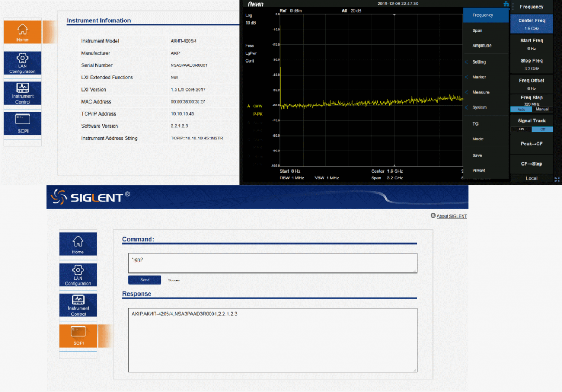Open Home in the upper sidebar
The width and height of the screenshot is (562, 392).
coord(23,32)
